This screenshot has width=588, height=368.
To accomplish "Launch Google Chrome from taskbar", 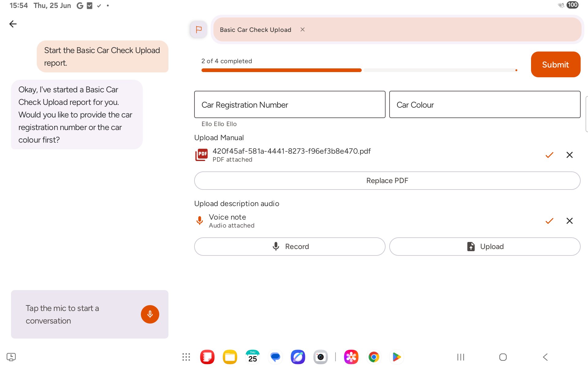I will 374,357.
